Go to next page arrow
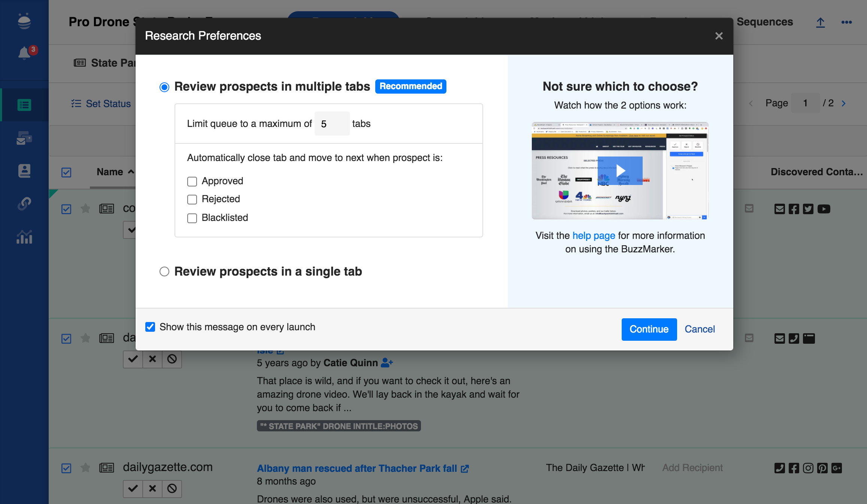This screenshot has height=504, width=867. tap(843, 103)
